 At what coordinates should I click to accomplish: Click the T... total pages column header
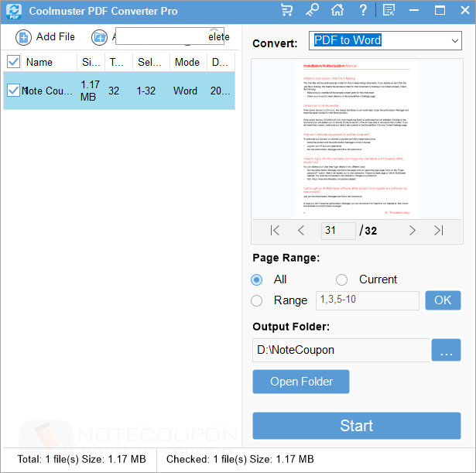[x=117, y=62]
